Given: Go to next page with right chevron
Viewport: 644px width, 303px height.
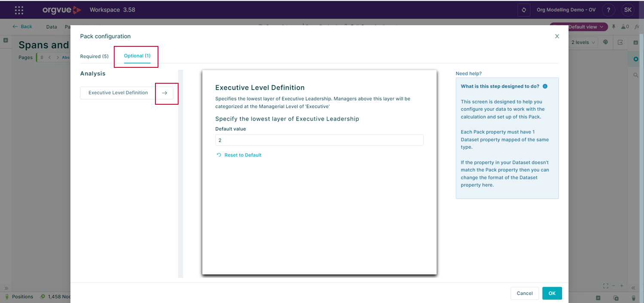Looking at the screenshot, I should tap(58, 57).
